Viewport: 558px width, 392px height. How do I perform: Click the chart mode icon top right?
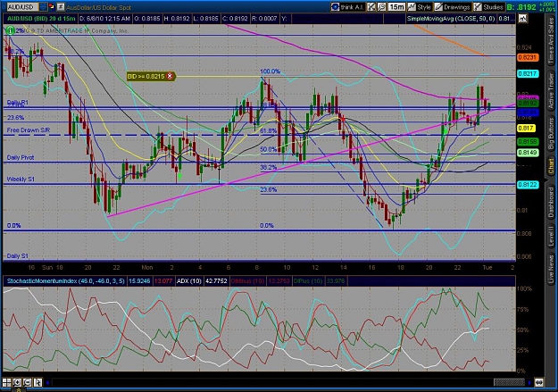(x=522, y=18)
